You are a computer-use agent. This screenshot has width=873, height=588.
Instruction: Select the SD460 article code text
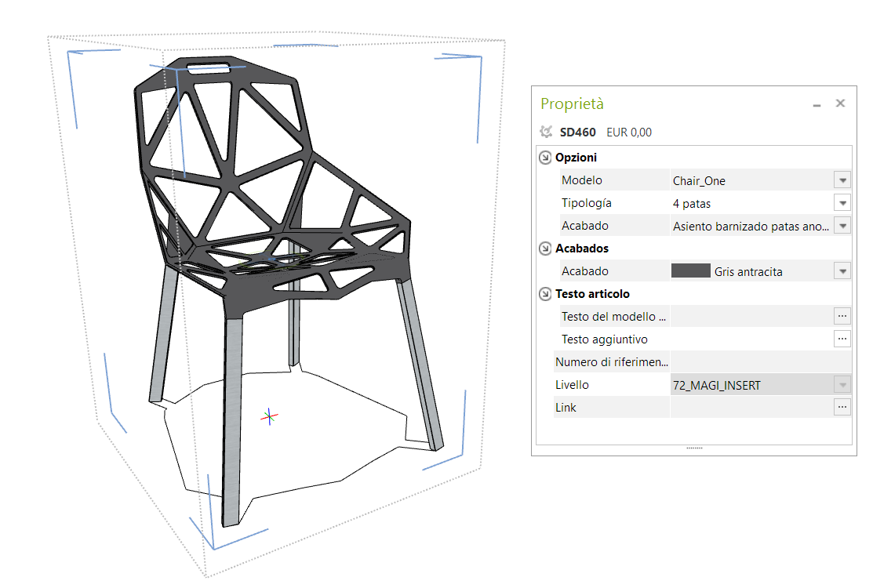pos(577,132)
